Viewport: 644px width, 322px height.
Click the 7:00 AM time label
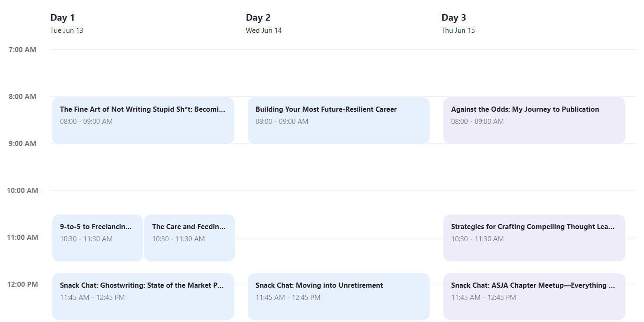click(x=22, y=49)
